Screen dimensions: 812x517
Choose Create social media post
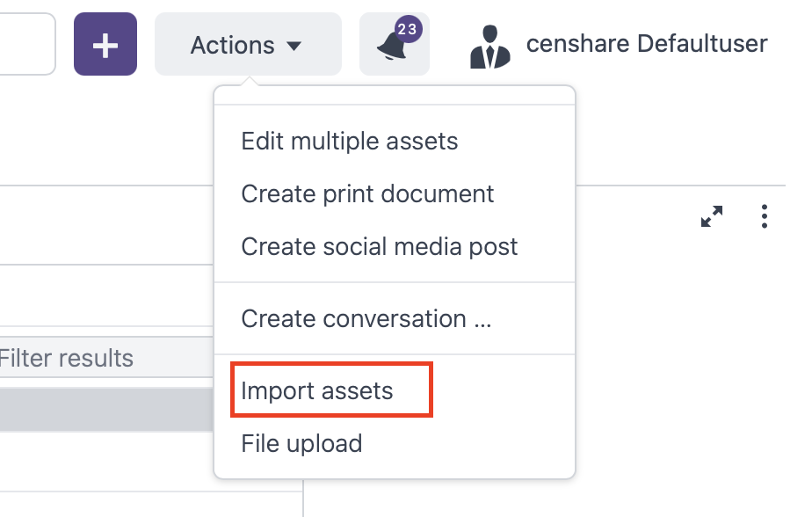[x=379, y=246]
